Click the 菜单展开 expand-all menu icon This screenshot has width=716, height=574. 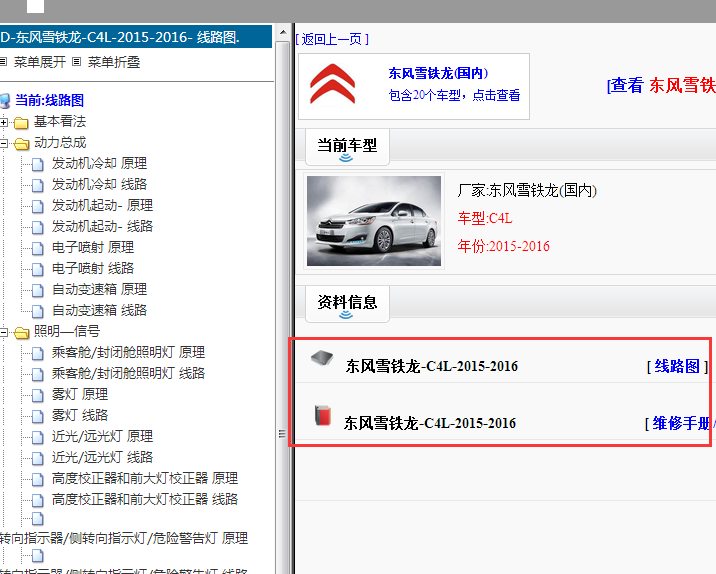pyautogui.click(x=3, y=62)
